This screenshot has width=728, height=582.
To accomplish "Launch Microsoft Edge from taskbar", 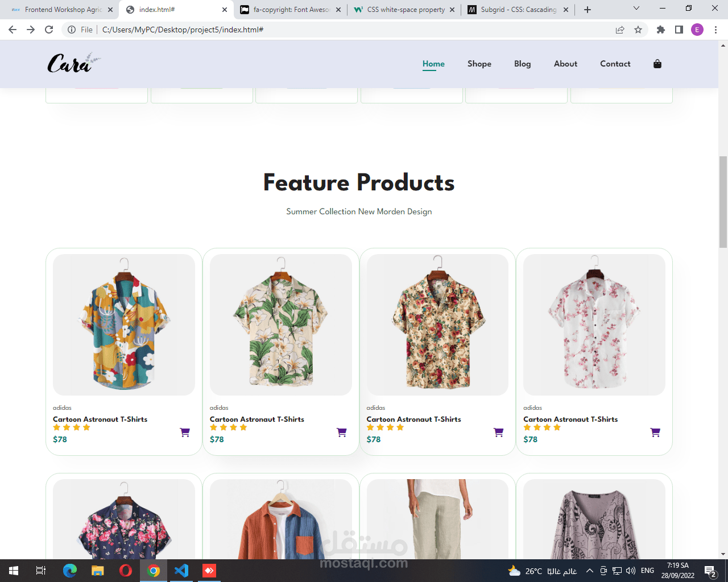I will coord(70,571).
